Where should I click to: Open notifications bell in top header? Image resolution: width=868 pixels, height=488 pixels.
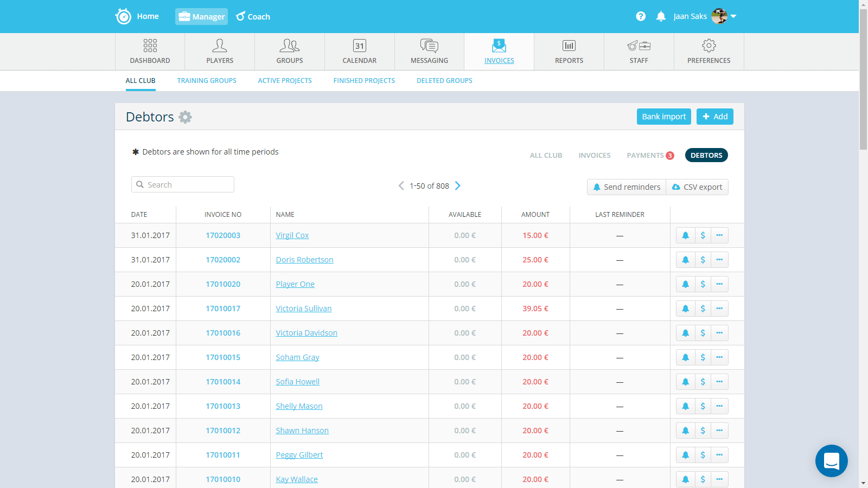pyautogui.click(x=661, y=16)
